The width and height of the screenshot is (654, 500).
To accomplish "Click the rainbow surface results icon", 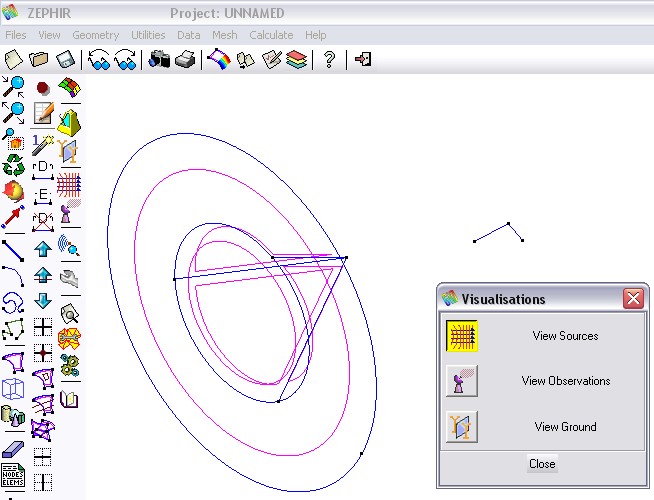I will tap(219, 60).
